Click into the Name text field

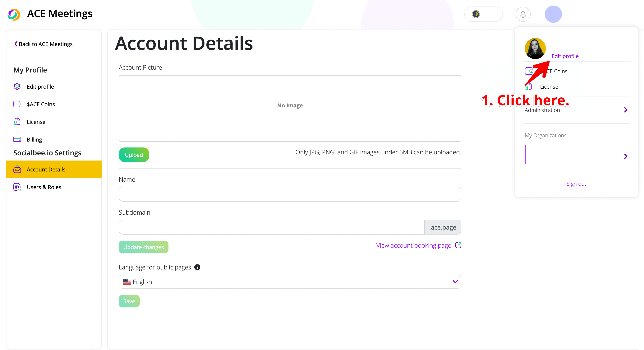coord(290,194)
